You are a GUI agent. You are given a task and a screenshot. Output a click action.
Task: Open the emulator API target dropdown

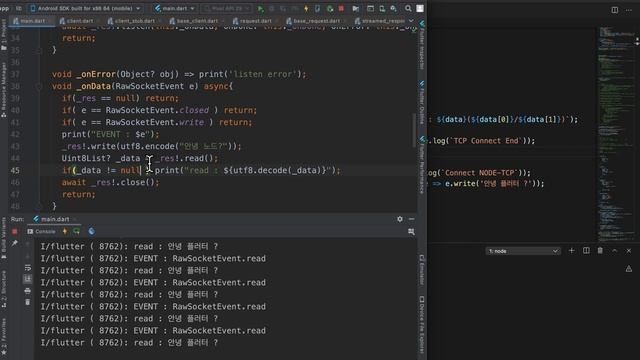227,9
